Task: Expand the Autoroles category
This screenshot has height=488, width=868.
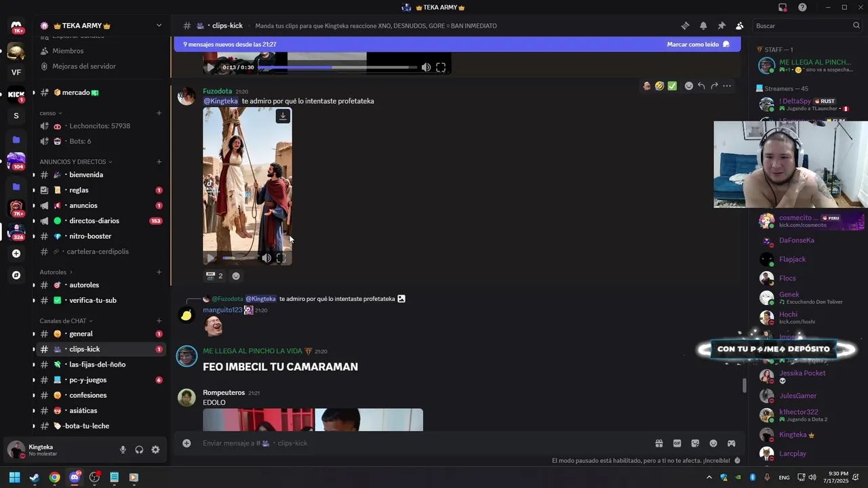Action: click(56, 272)
